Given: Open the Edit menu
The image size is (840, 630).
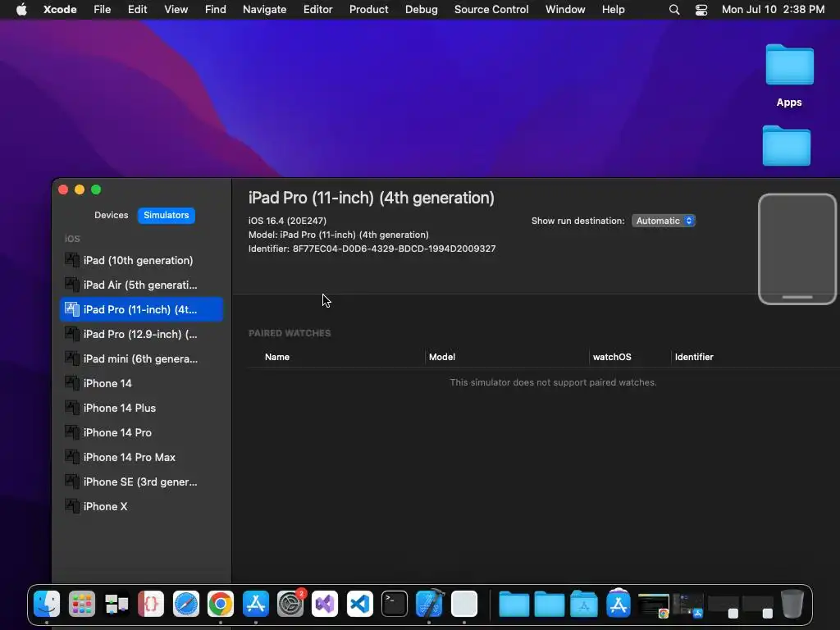Looking at the screenshot, I should point(137,9).
